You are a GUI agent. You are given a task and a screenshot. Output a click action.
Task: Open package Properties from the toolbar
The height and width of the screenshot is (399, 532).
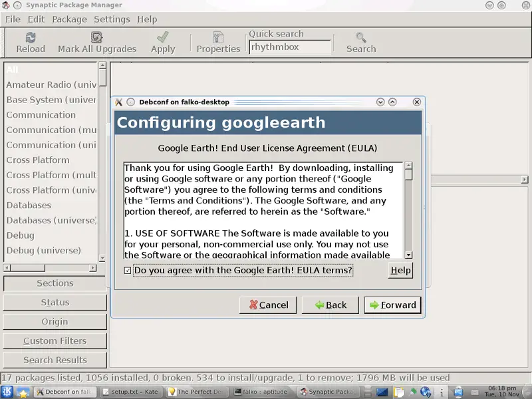click(218, 43)
